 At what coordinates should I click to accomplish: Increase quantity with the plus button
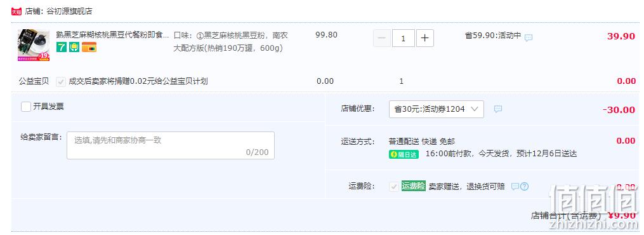pos(424,38)
